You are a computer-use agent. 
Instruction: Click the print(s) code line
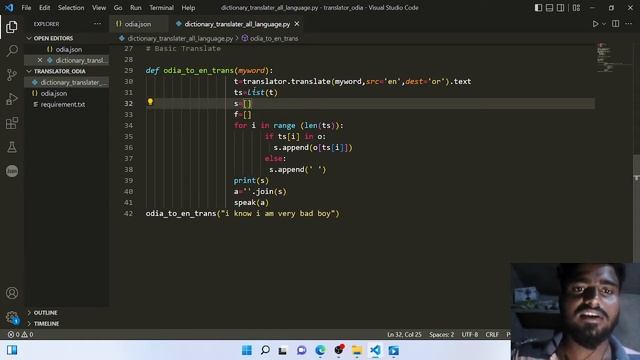pos(251,180)
